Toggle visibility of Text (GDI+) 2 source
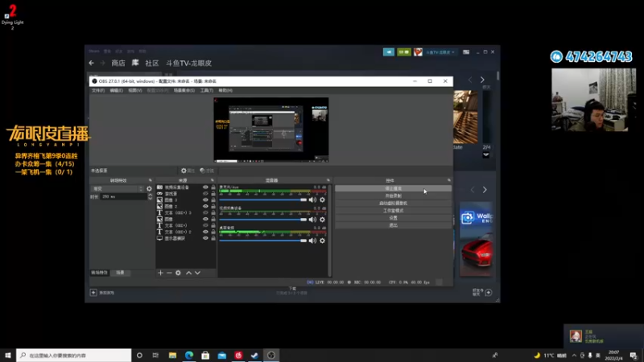The height and width of the screenshot is (362, 644). [205, 232]
